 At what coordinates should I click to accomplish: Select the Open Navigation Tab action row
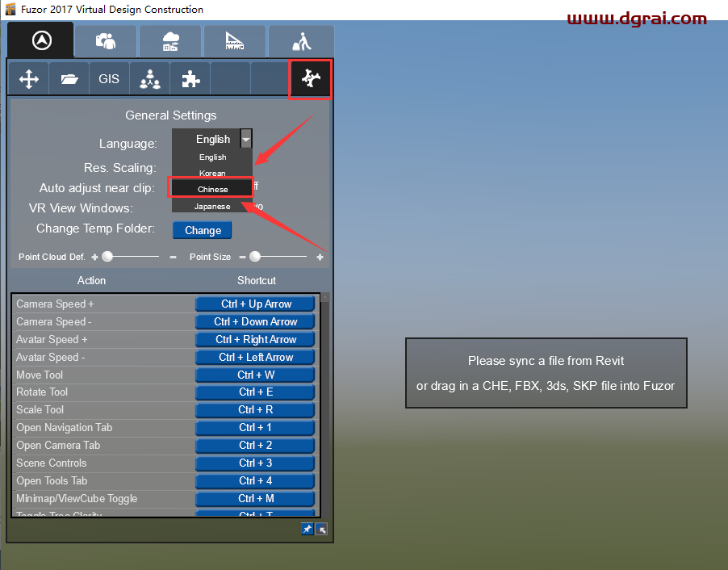(x=103, y=427)
